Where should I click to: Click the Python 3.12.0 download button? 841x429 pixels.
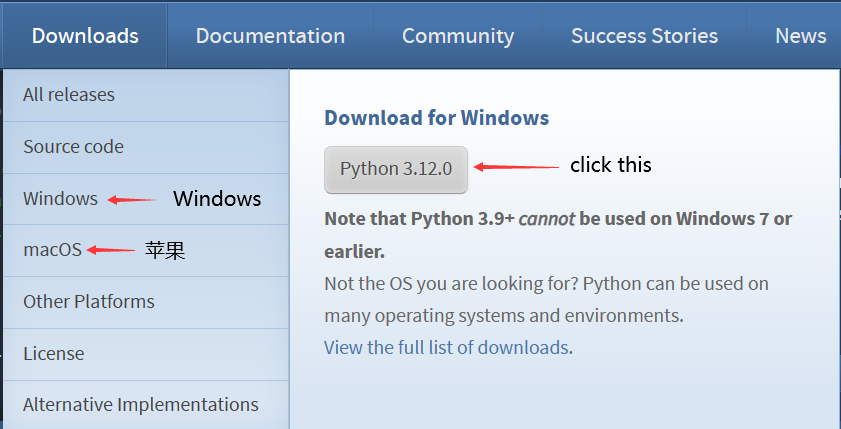pyautogui.click(x=396, y=169)
